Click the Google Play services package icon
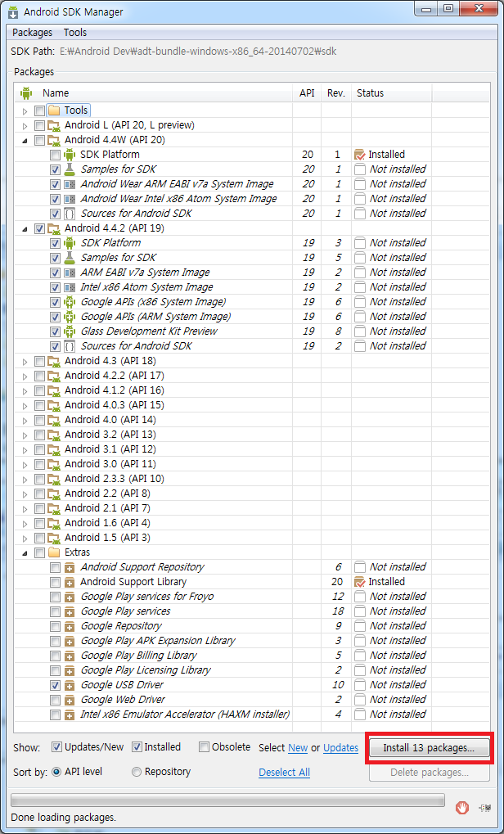Image resolution: width=504 pixels, height=834 pixels. [x=70, y=611]
